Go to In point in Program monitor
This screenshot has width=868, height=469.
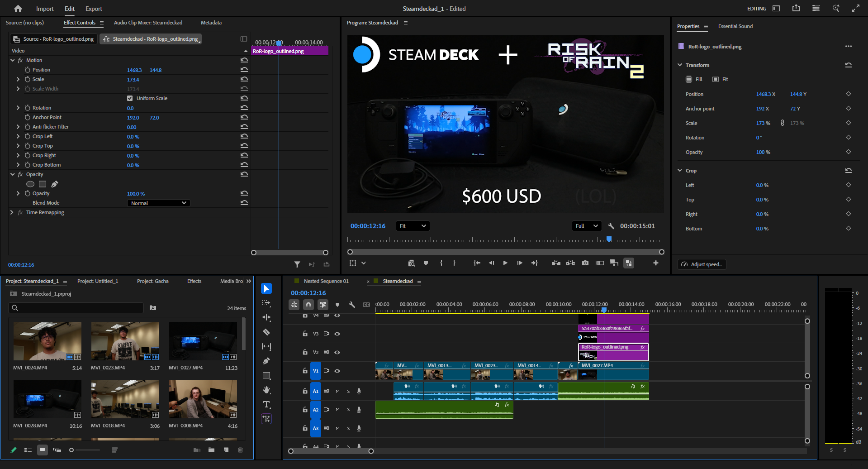(x=477, y=263)
